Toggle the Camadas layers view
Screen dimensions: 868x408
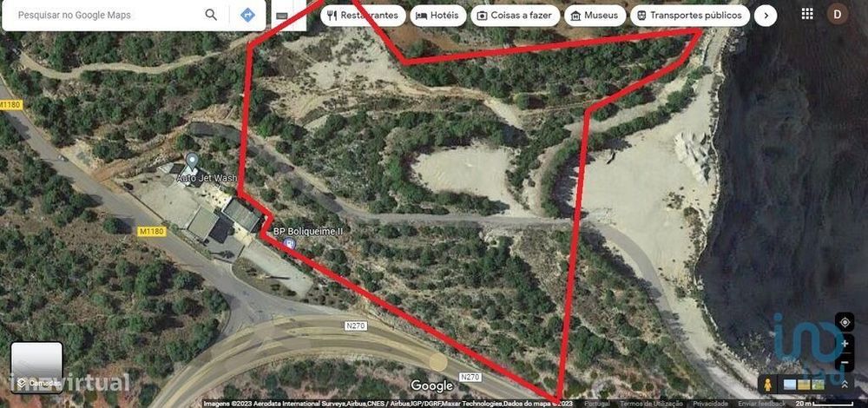36,367
